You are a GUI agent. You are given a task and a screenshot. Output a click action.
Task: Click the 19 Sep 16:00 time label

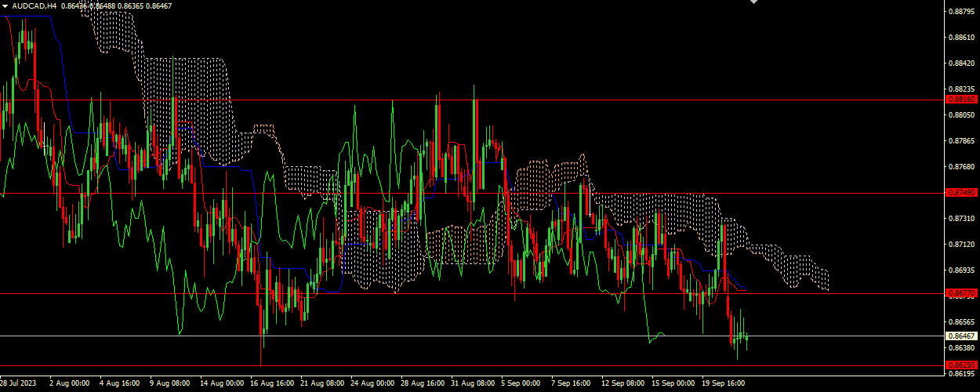click(723, 384)
